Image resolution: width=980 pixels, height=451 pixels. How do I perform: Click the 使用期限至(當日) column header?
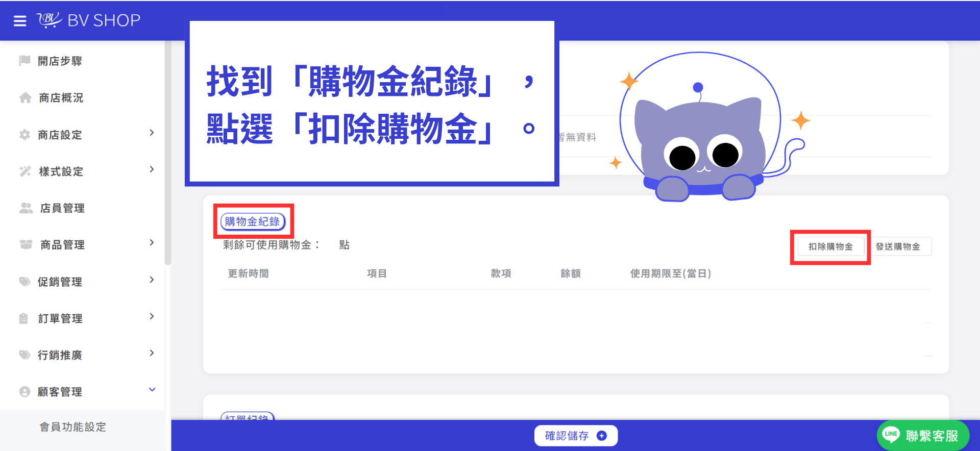coord(670,273)
